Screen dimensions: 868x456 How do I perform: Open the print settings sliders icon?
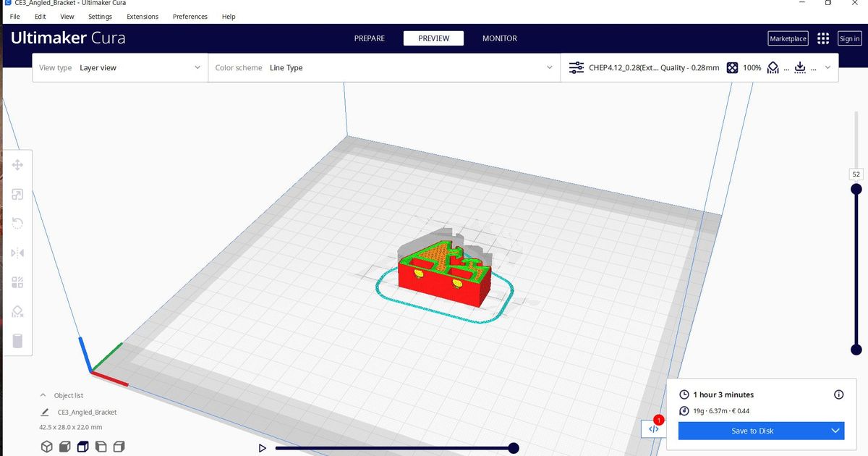pyautogui.click(x=576, y=67)
